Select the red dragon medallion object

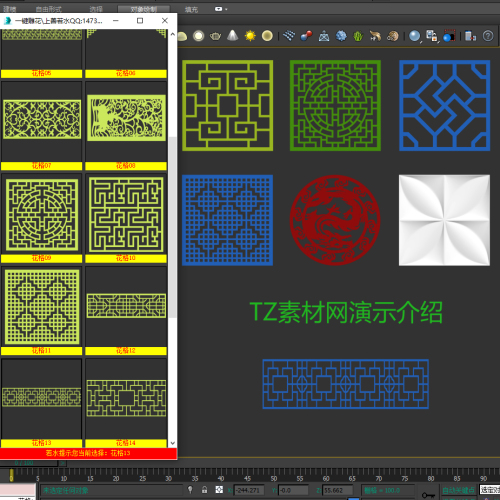coord(335,220)
